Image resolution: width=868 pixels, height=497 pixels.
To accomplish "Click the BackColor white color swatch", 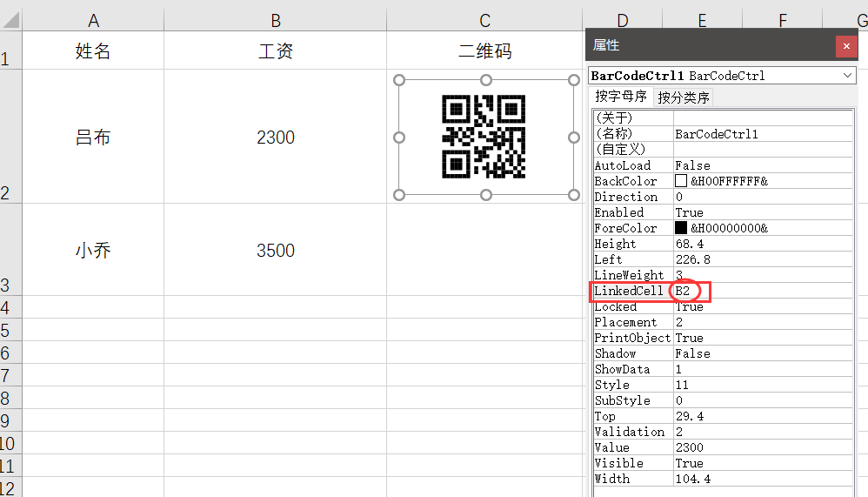I will point(681,181).
